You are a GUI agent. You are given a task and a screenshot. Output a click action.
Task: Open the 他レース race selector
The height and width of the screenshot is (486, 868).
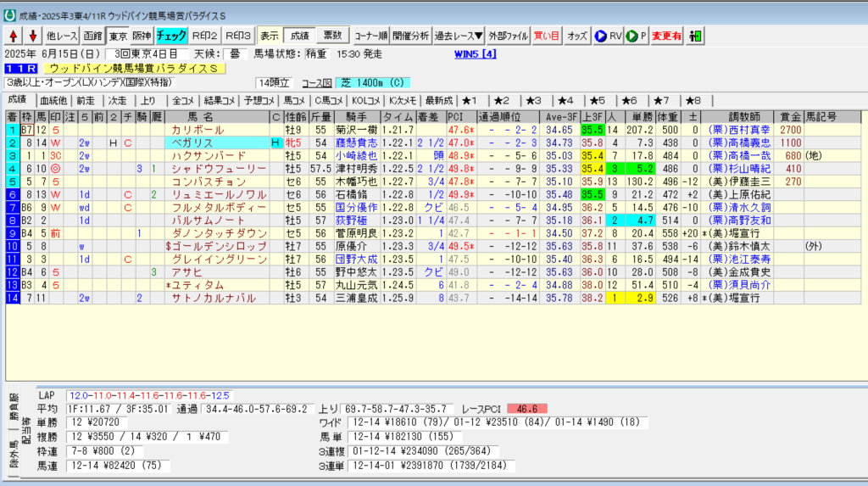(x=61, y=36)
